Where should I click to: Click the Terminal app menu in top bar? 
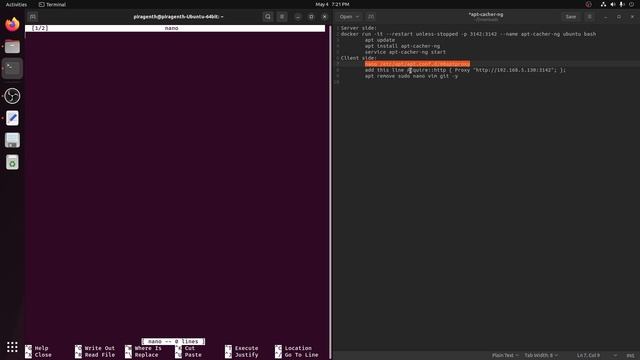[x=52, y=4]
